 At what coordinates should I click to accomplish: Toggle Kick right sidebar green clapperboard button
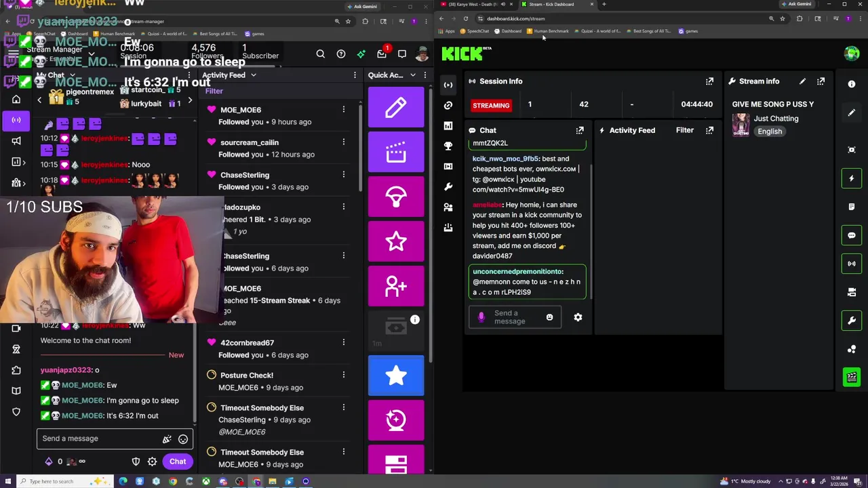(x=852, y=377)
